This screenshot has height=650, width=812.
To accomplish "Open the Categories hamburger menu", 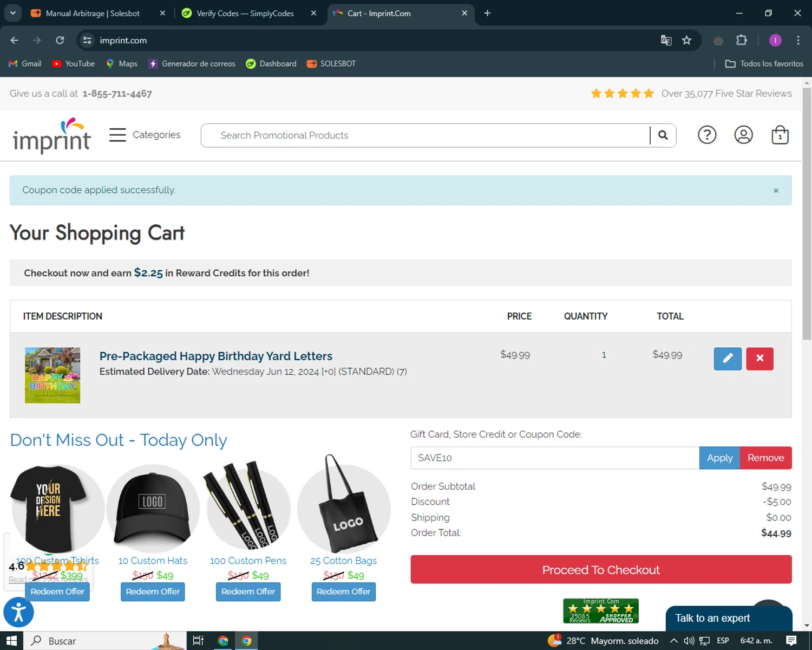I will [145, 135].
